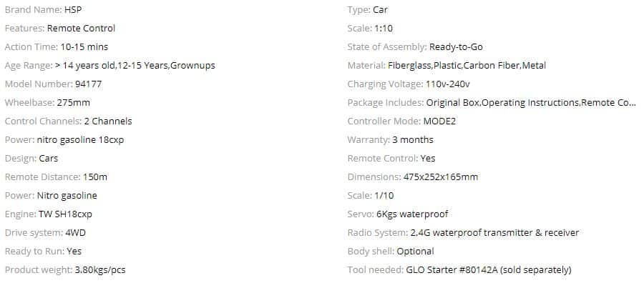
Task: Select the Action Time 10-15 mins text
Action: tap(57, 47)
